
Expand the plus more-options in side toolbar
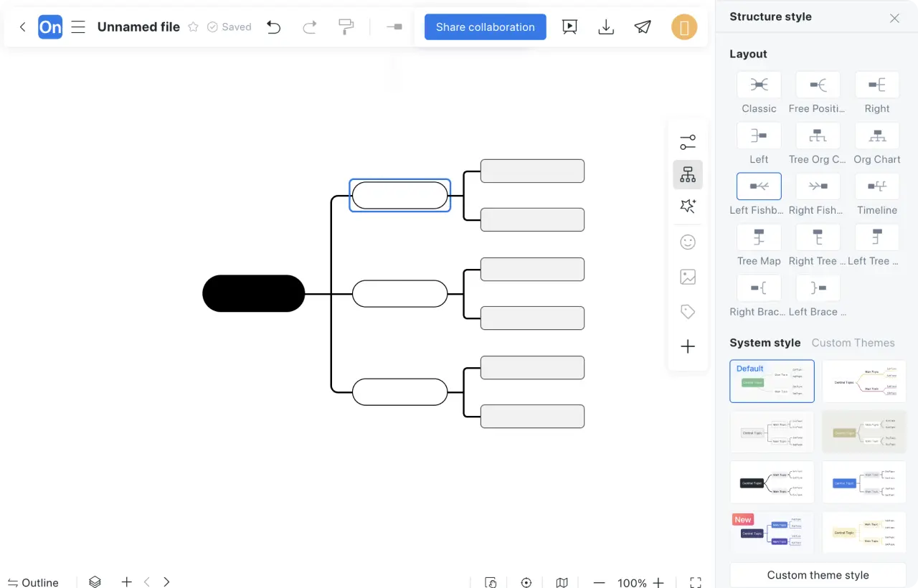coord(688,347)
